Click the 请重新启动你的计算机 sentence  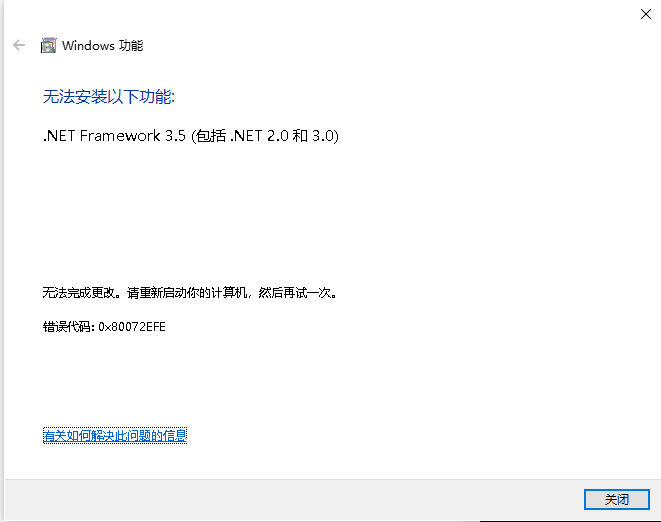[186, 292]
